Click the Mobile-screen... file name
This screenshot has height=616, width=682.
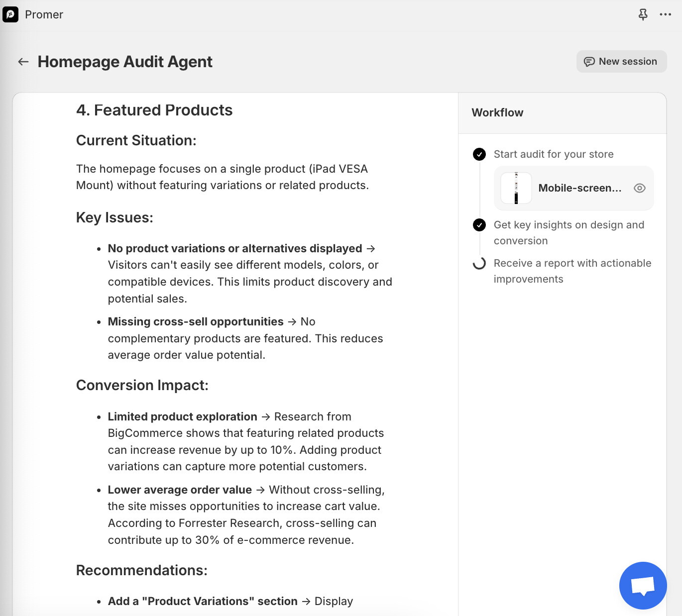[x=580, y=188]
